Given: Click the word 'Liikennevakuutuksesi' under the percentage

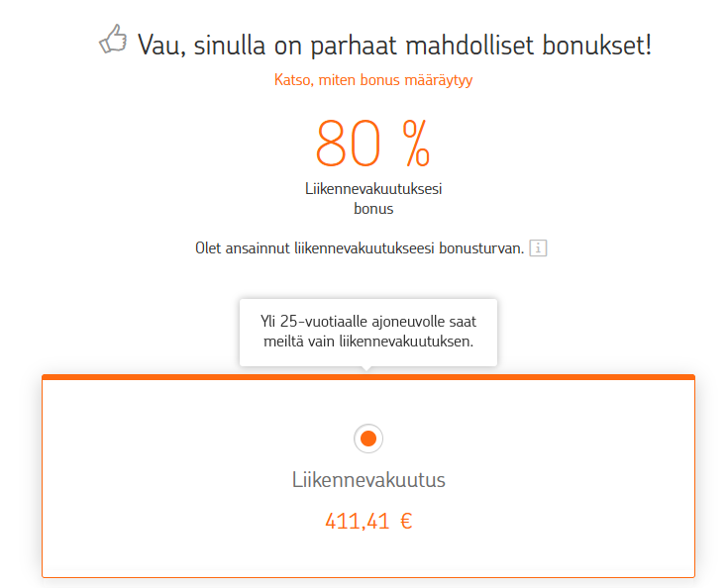Looking at the screenshot, I should pyautogui.click(x=373, y=188).
